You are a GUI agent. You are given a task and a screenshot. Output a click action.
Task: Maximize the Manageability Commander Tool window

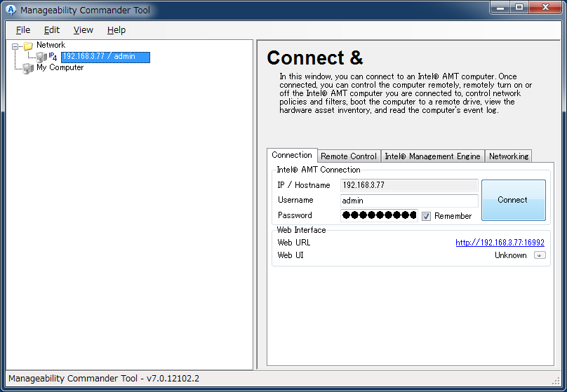click(x=519, y=7)
